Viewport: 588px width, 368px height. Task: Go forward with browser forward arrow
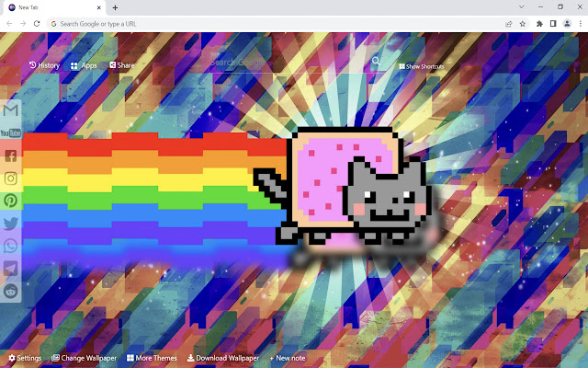[x=23, y=24]
